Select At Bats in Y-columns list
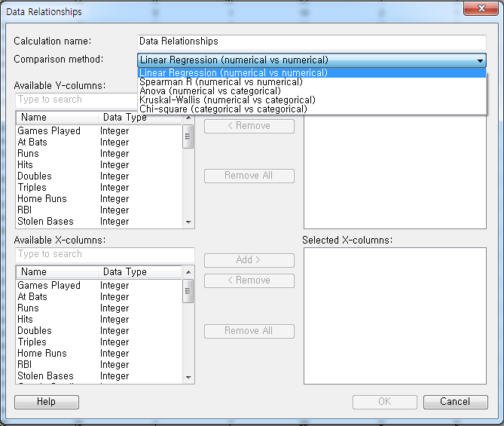The width and height of the screenshot is (504, 426). 99,143
